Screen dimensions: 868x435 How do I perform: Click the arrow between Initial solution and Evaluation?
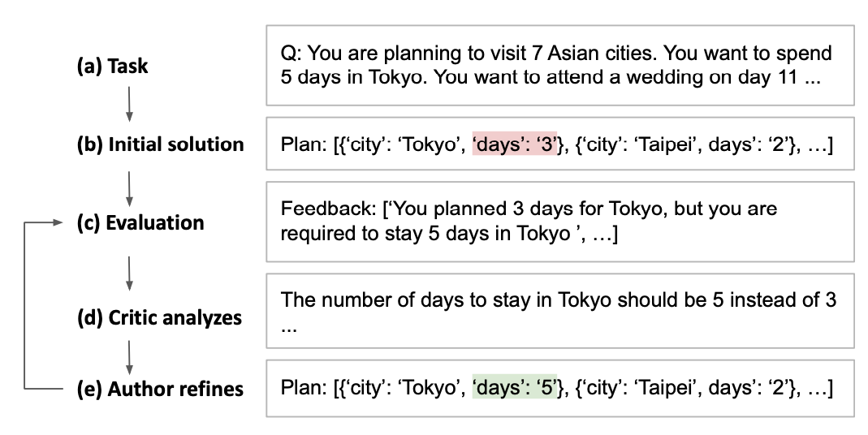[129, 187]
